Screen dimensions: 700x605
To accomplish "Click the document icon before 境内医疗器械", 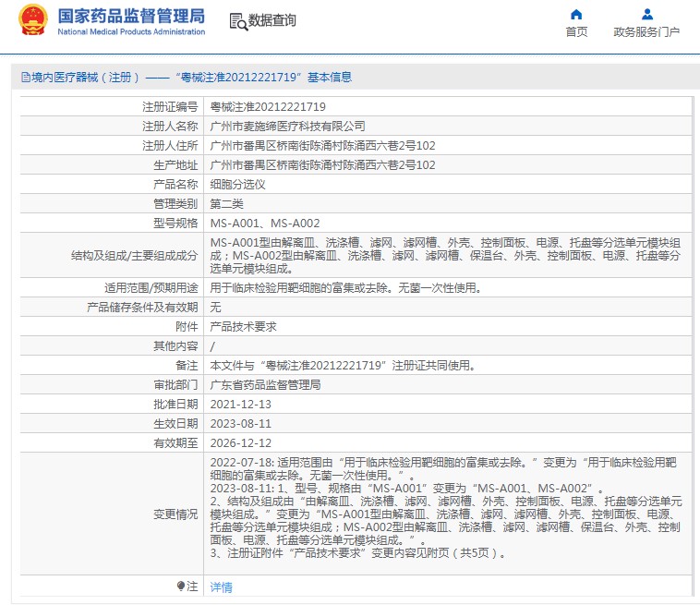I will tap(25, 78).
